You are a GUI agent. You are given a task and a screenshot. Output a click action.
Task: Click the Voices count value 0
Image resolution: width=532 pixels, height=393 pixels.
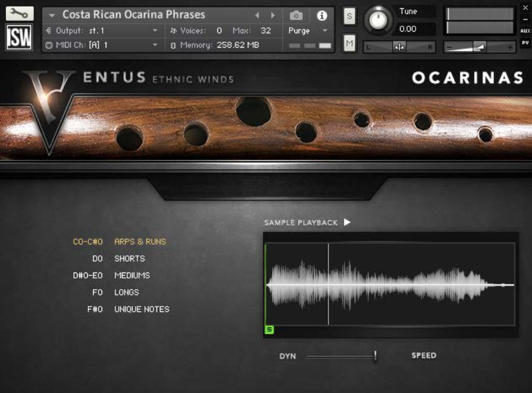pyautogui.click(x=219, y=31)
